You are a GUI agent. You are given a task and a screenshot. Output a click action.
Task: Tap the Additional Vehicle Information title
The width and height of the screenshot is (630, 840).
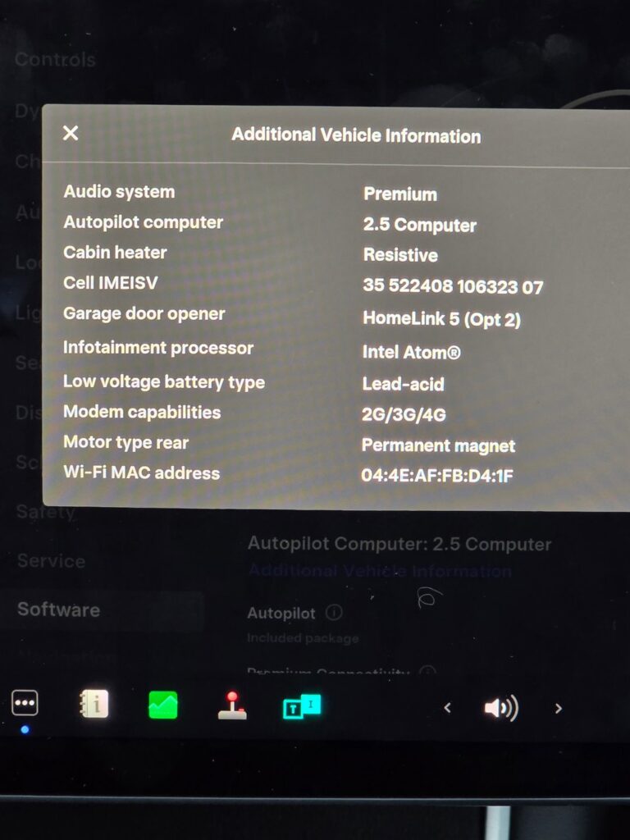[x=356, y=135]
